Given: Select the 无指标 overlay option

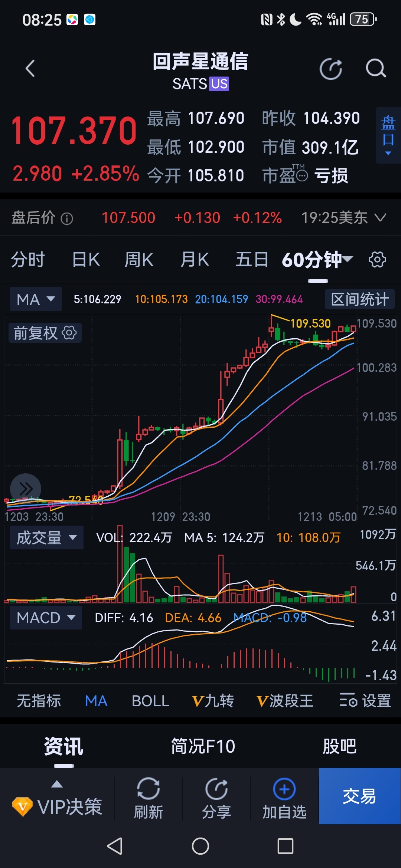Looking at the screenshot, I should pos(39,701).
